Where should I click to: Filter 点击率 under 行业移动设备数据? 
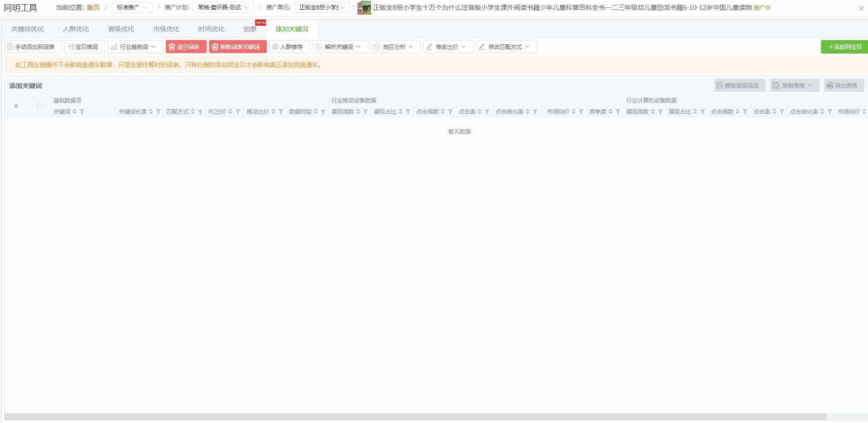tap(487, 112)
